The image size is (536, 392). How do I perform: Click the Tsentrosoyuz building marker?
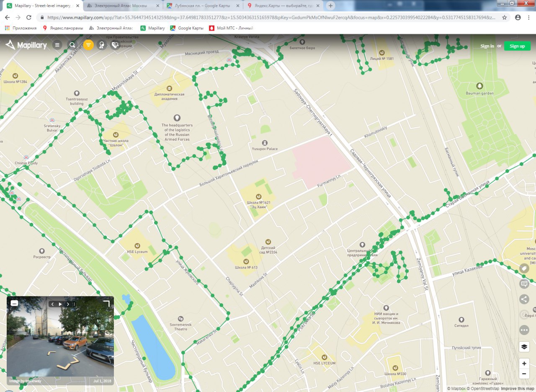77,93
